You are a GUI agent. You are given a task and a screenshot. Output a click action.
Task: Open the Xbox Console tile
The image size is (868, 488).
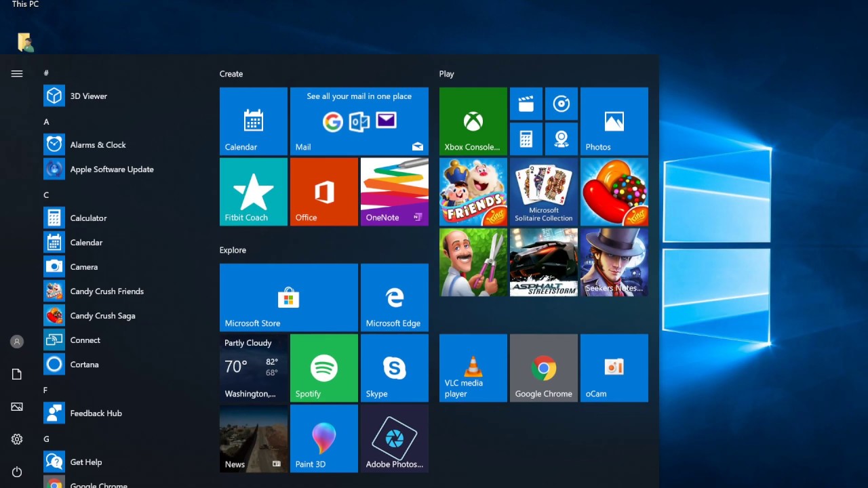click(473, 121)
